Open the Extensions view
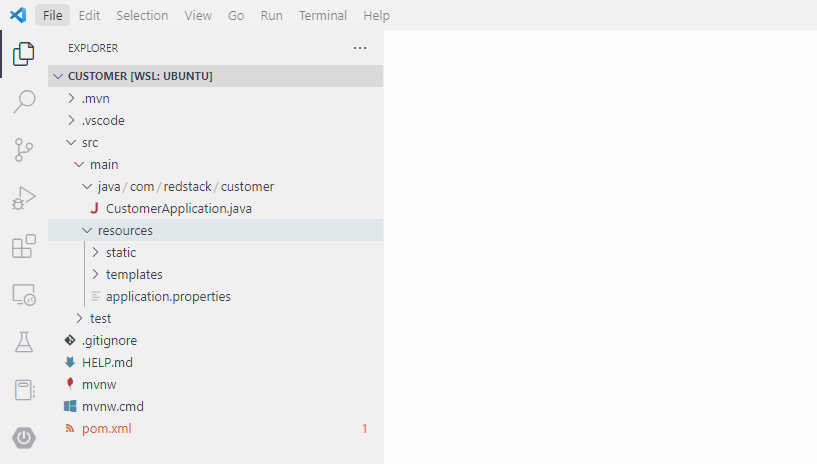 [24, 246]
